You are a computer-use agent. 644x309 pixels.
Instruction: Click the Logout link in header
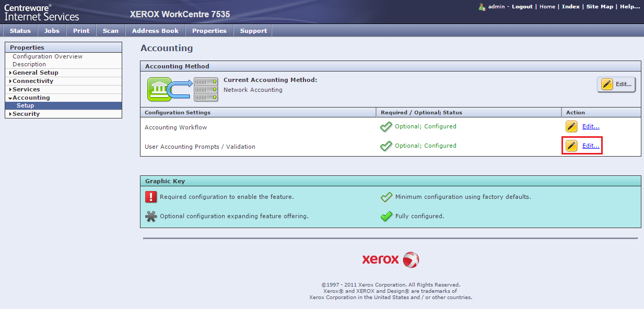click(x=522, y=7)
